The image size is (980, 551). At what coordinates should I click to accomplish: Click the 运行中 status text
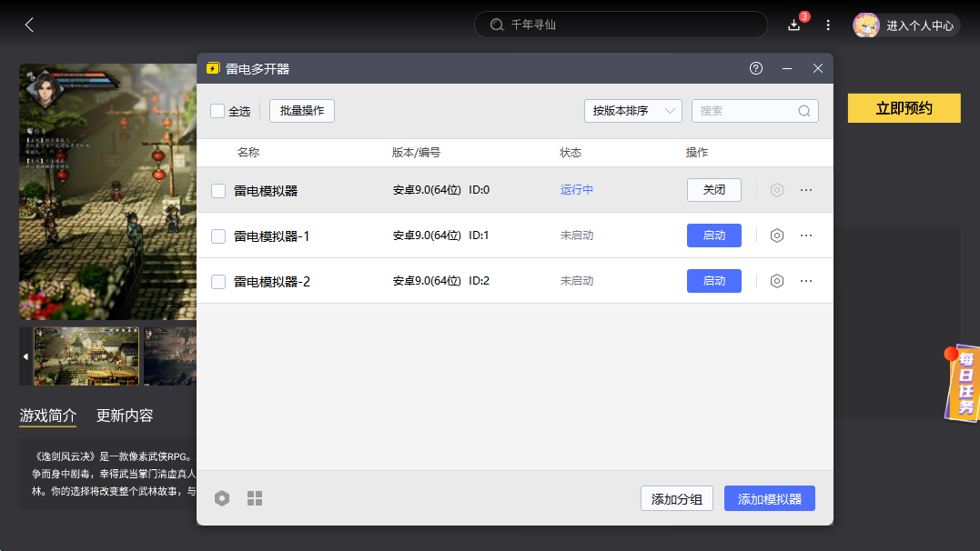point(576,190)
